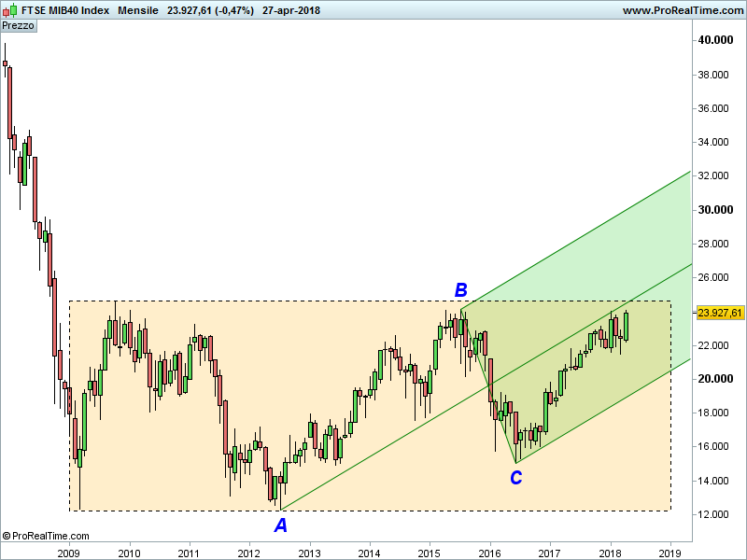Click the 2012 label on time axis
Screen dimensions: 747x560
249,553
